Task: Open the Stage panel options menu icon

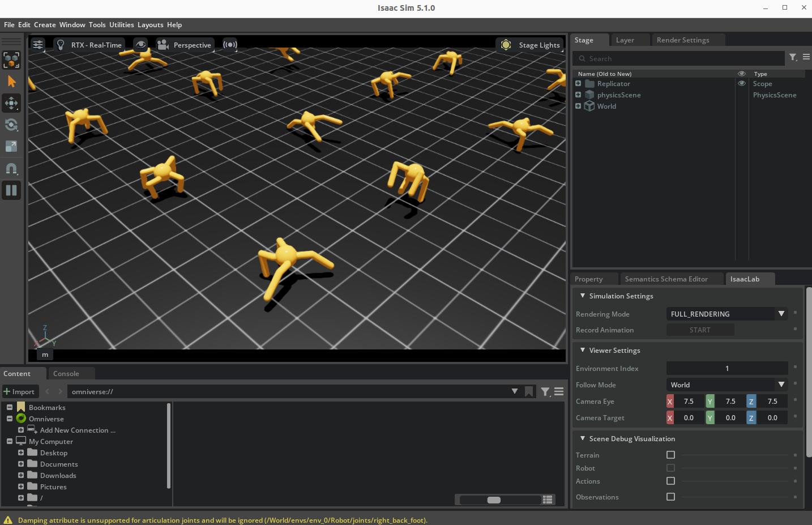Action: pos(806,57)
